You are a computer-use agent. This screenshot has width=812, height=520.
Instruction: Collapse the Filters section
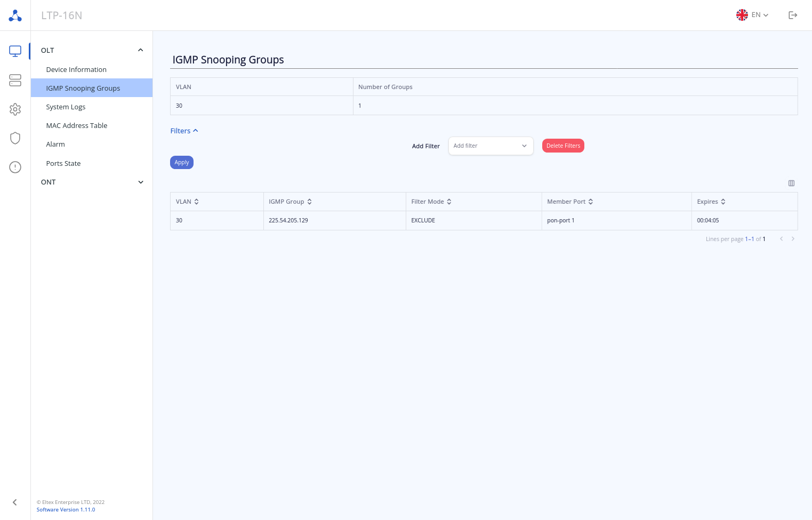pyautogui.click(x=184, y=131)
